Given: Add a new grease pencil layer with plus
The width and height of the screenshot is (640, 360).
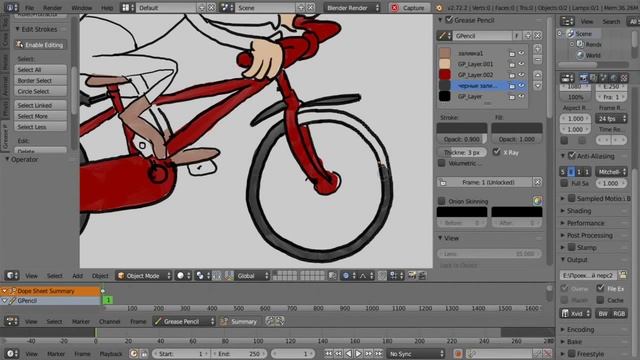Looking at the screenshot, I should point(538,49).
